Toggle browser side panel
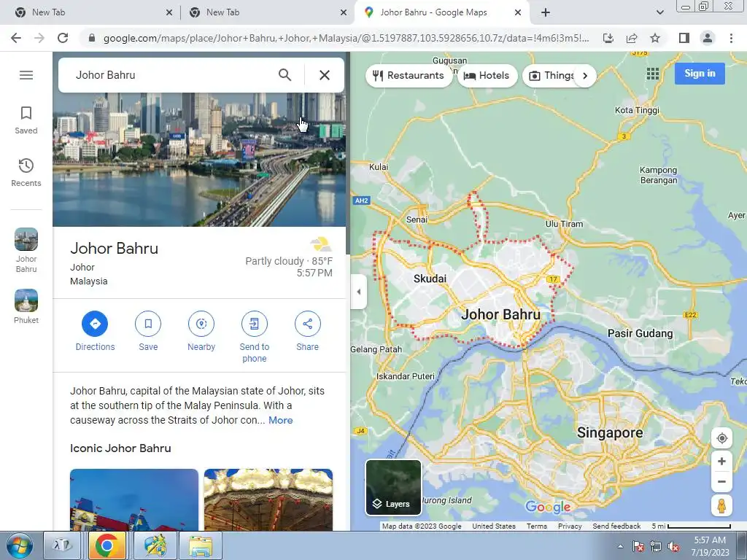747x560 pixels. (684, 38)
